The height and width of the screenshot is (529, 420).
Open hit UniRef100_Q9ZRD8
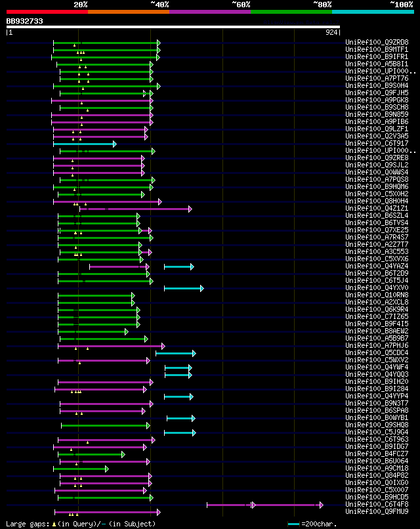click(x=377, y=42)
